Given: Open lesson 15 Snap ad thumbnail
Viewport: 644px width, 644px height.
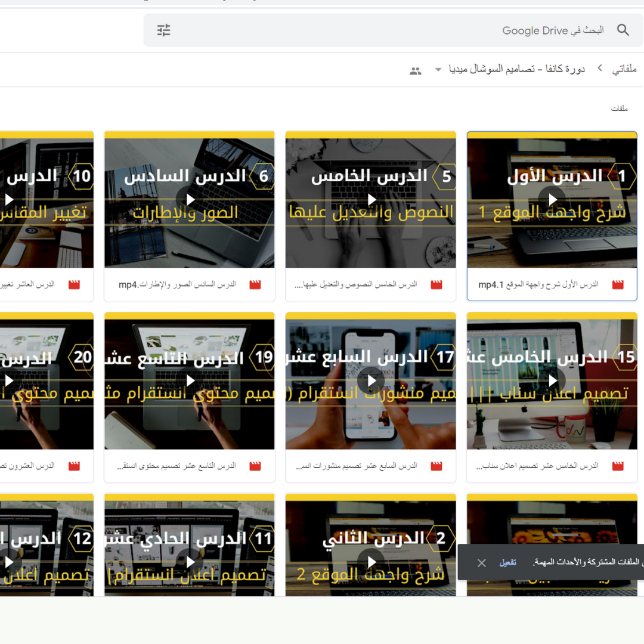Looking at the screenshot, I should [x=552, y=380].
